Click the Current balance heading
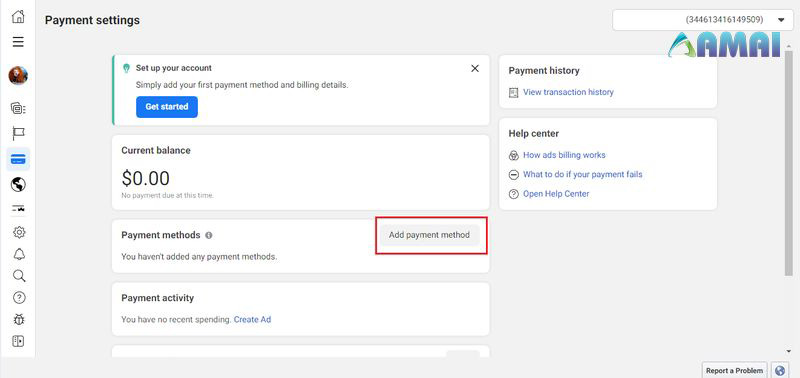 tap(156, 150)
